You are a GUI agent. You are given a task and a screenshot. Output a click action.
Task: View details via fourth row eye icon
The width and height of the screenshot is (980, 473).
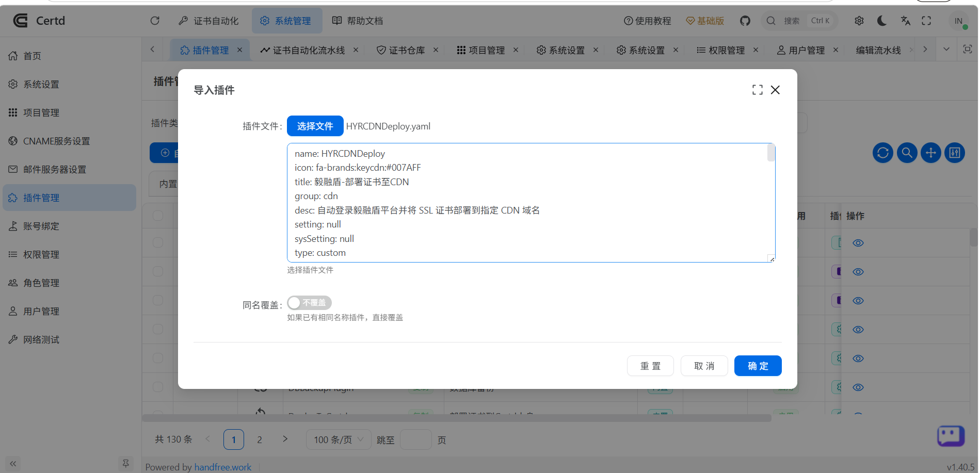point(858,330)
